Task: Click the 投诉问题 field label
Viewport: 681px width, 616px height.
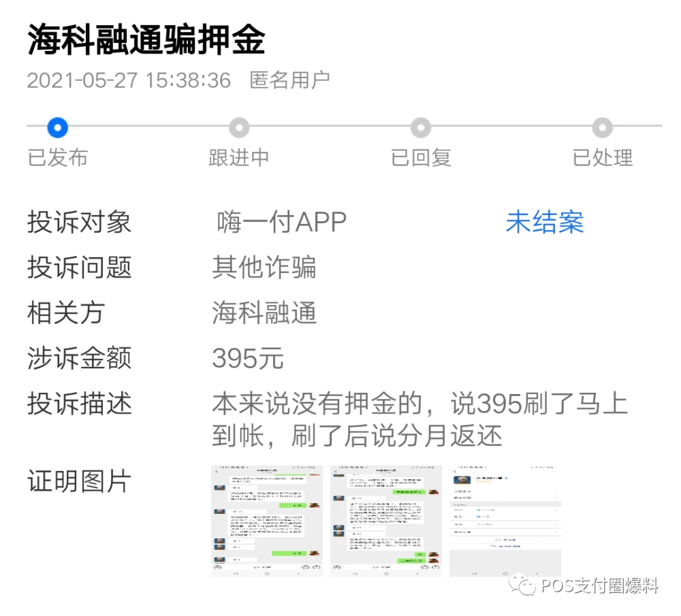Action: pos(79,267)
